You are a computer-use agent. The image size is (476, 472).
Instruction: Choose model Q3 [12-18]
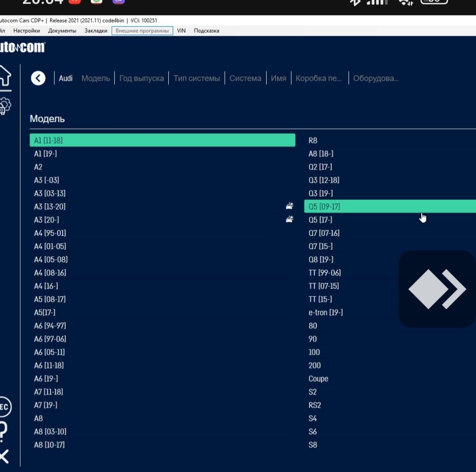click(390, 180)
